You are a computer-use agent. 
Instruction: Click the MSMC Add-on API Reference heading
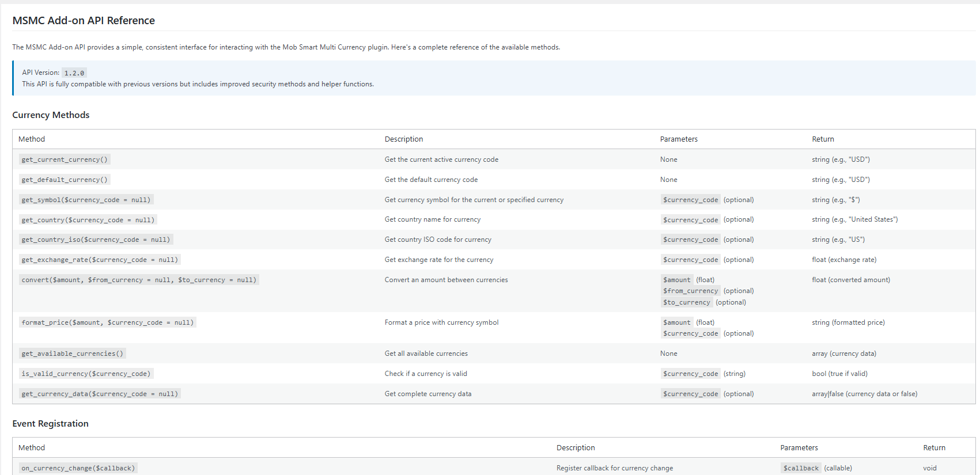[x=84, y=21]
